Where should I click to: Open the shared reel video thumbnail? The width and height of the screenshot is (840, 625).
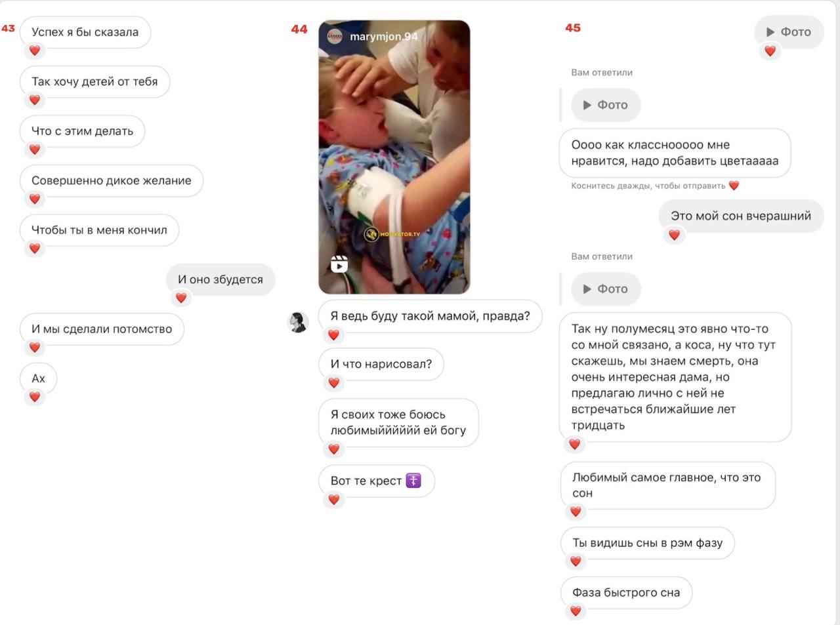point(394,157)
